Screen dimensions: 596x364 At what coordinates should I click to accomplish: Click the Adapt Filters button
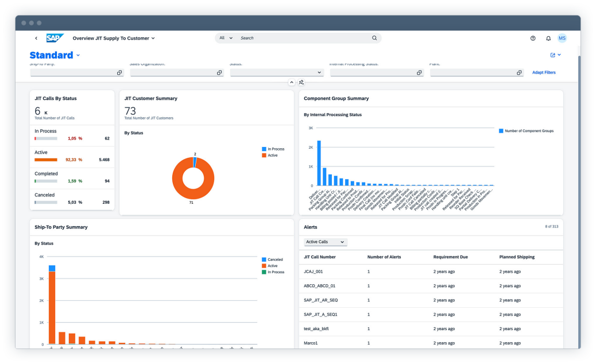click(x=543, y=72)
